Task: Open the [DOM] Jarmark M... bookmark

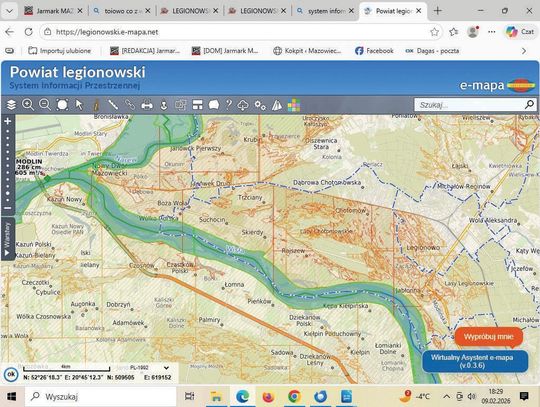Action: (225, 51)
